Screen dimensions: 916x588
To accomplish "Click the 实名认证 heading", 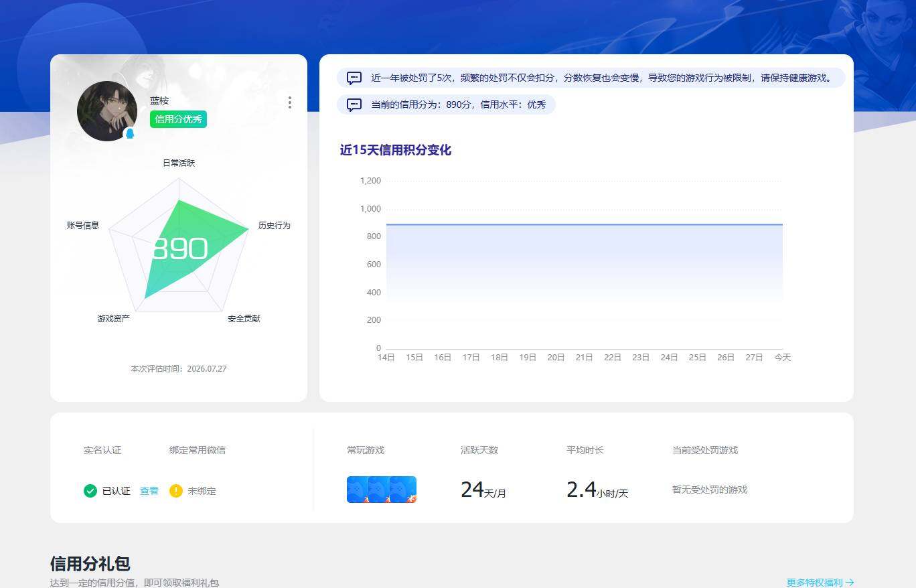I will pyautogui.click(x=102, y=450).
